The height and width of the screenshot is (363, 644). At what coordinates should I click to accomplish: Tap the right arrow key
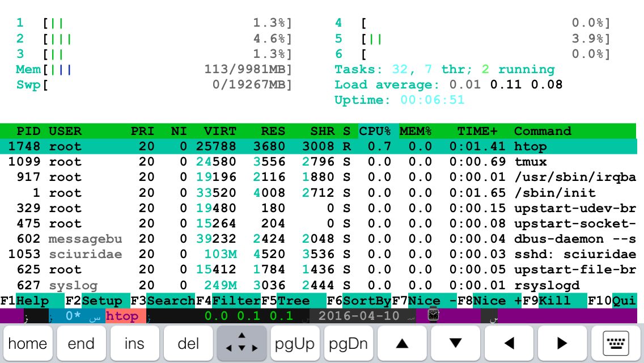point(562,343)
